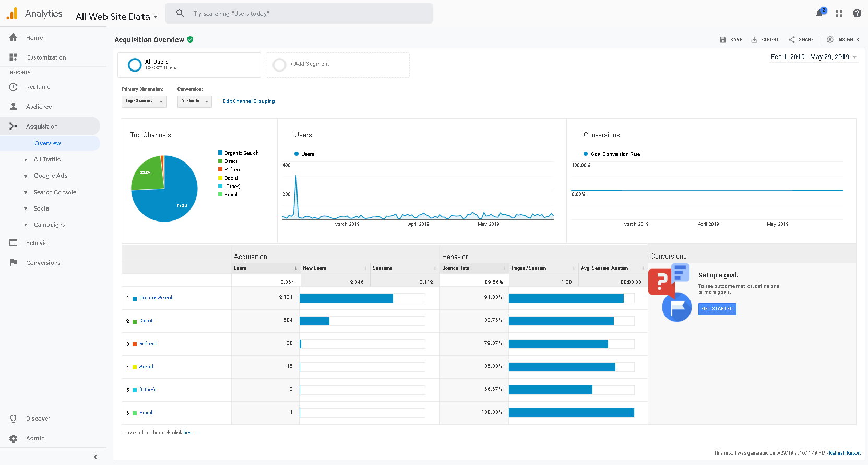Expand the All Traffic submenu
868x465 pixels.
click(x=26, y=160)
